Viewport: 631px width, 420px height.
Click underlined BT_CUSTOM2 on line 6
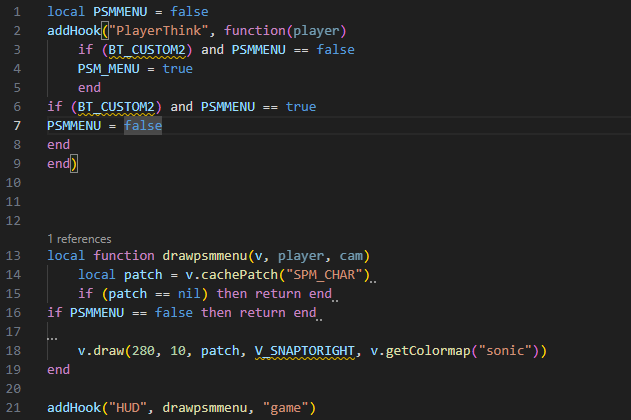tap(116, 107)
